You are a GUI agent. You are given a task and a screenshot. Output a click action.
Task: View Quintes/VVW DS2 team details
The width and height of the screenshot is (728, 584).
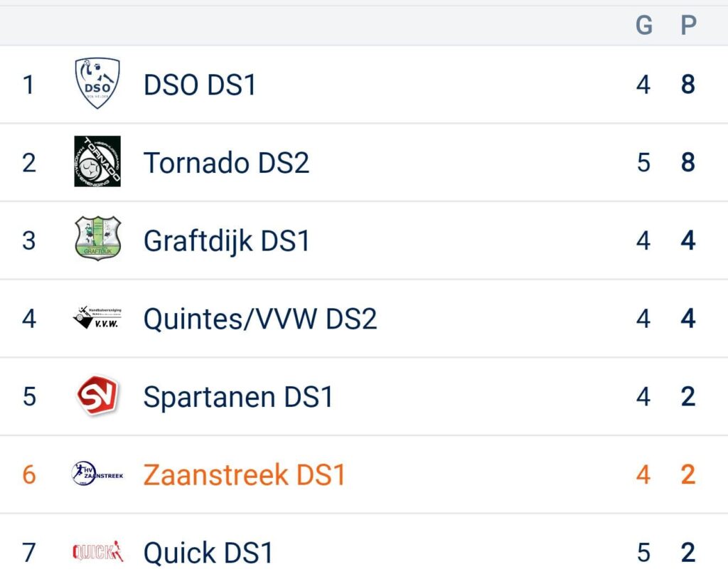(260, 319)
